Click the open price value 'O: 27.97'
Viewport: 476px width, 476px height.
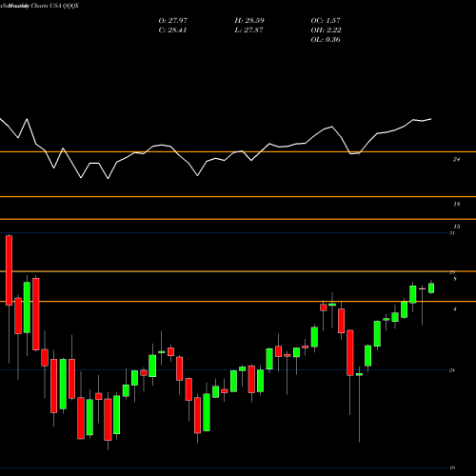coord(173,21)
